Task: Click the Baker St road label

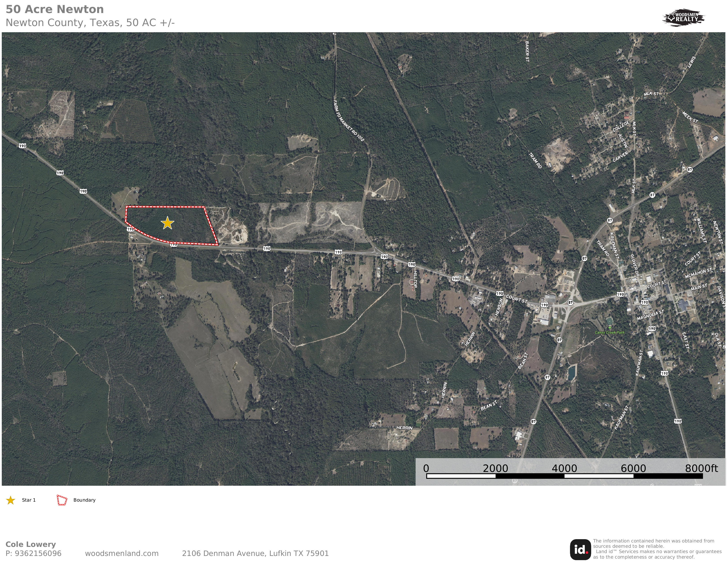Action: 527,51
